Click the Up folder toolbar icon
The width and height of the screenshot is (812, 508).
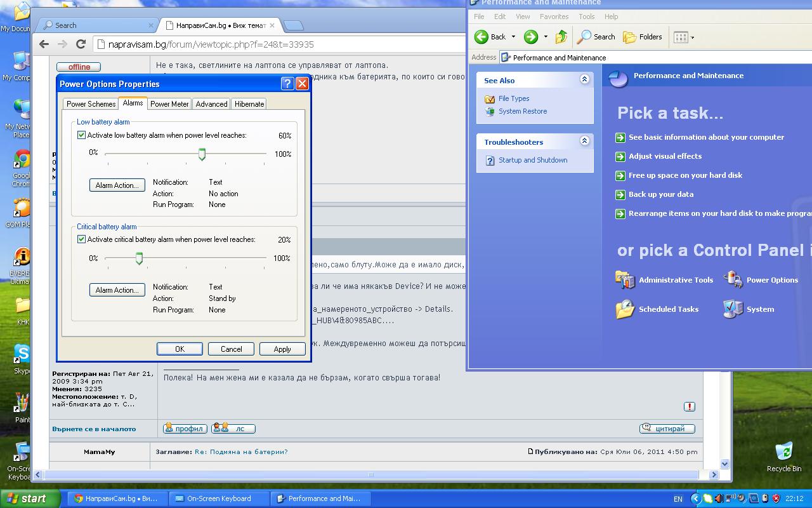point(561,37)
